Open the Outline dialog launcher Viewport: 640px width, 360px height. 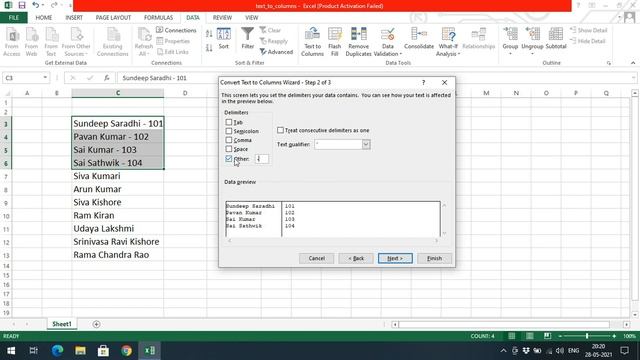point(609,63)
